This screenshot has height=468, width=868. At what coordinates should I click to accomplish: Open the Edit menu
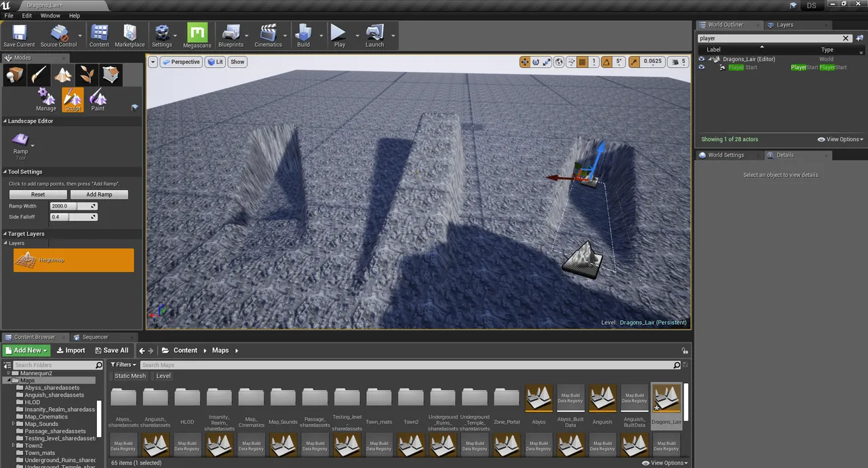click(27, 16)
